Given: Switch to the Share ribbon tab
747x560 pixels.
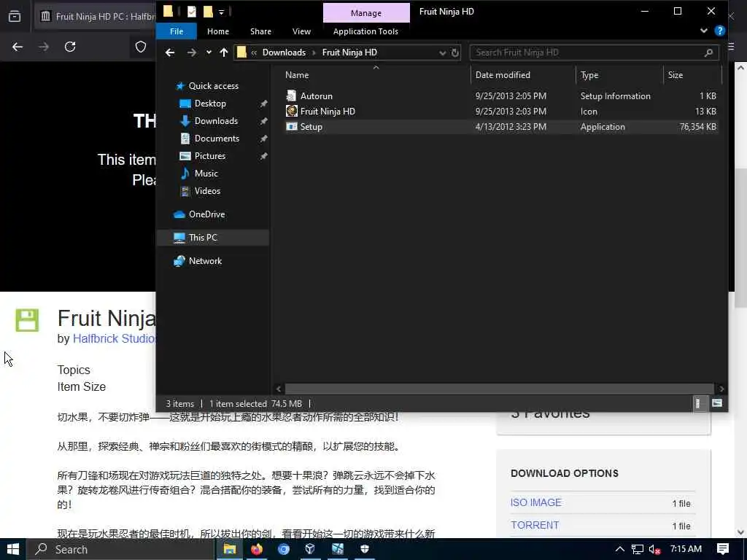Looking at the screenshot, I should 260,31.
